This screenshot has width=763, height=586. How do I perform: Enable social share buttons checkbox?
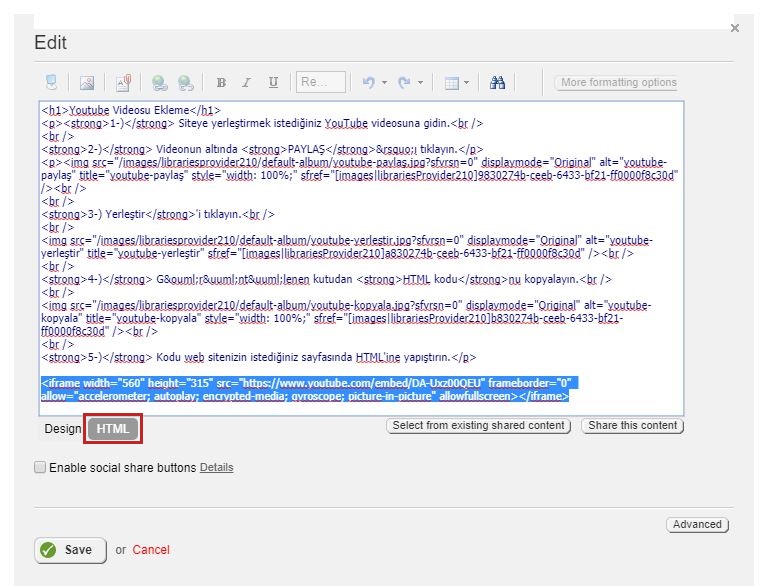[x=40, y=467]
